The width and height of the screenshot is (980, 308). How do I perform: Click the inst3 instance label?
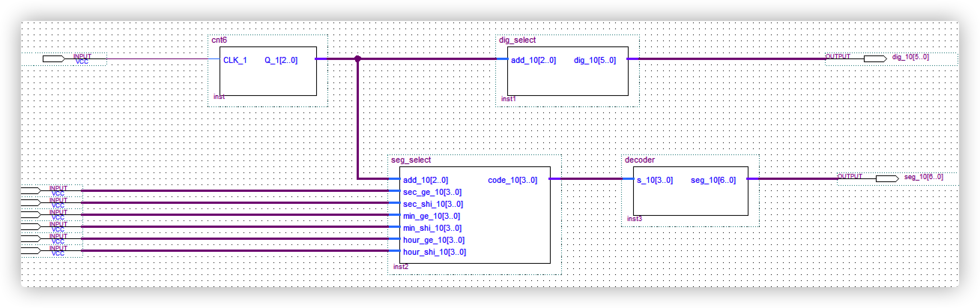[634, 219]
